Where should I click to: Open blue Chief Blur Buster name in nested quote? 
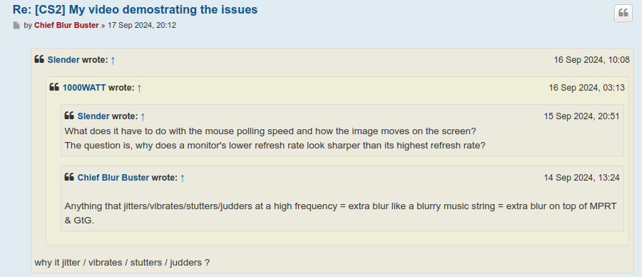click(x=113, y=178)
